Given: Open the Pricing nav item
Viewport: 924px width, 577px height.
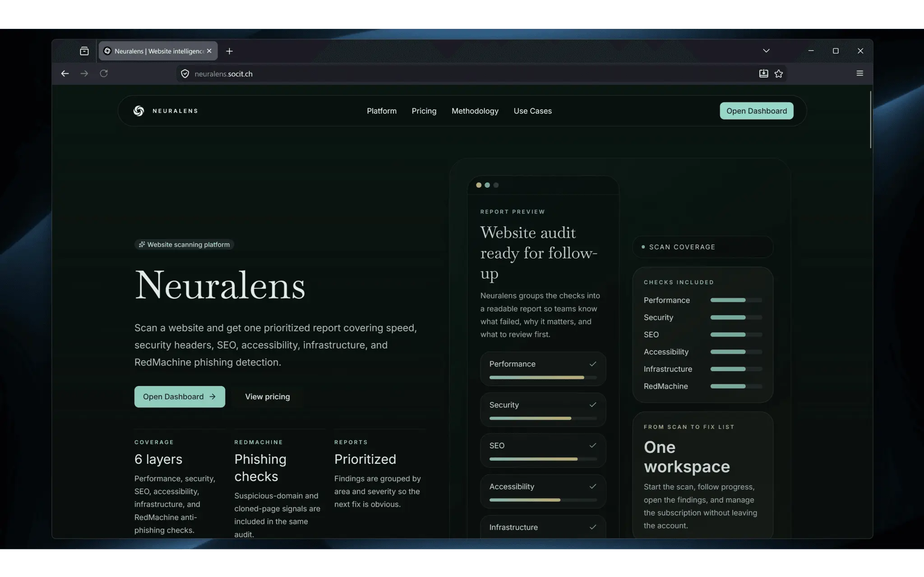Looking at the screenshot, I should click(424, 111).
